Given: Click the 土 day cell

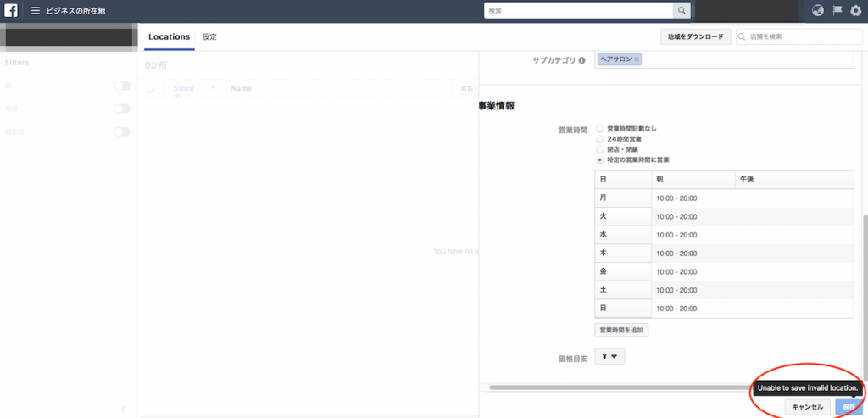Looking at the screenshot, I should click(x=623, y=290).
